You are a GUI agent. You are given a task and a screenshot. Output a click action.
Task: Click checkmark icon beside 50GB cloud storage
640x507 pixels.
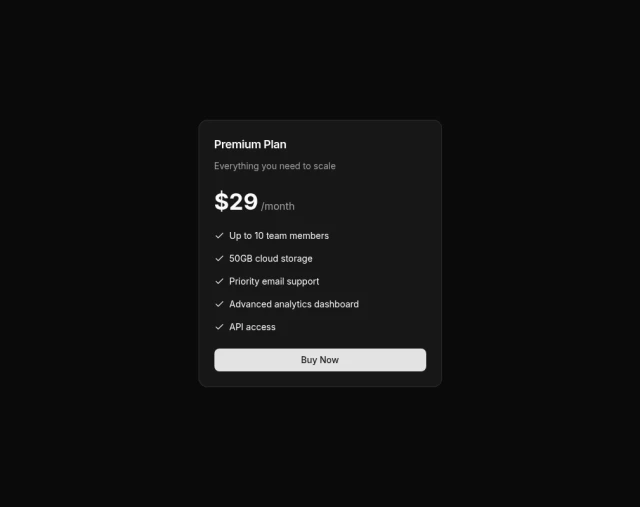(219, 258)
